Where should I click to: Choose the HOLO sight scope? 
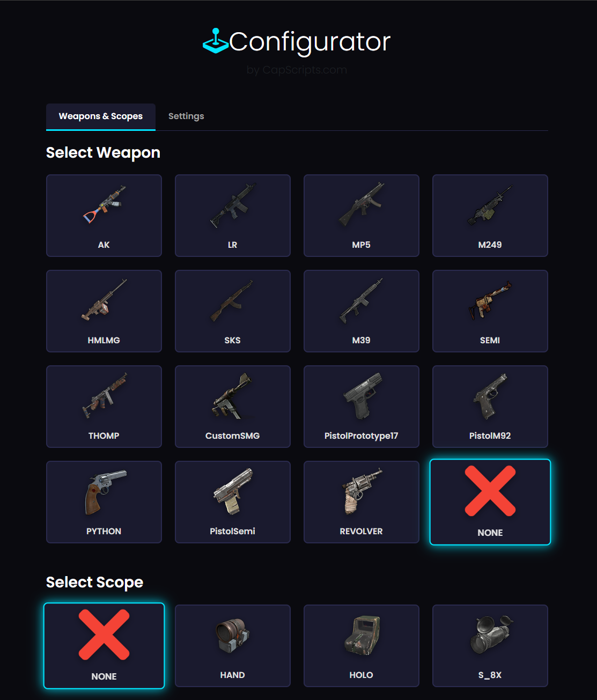coord(362,646)
